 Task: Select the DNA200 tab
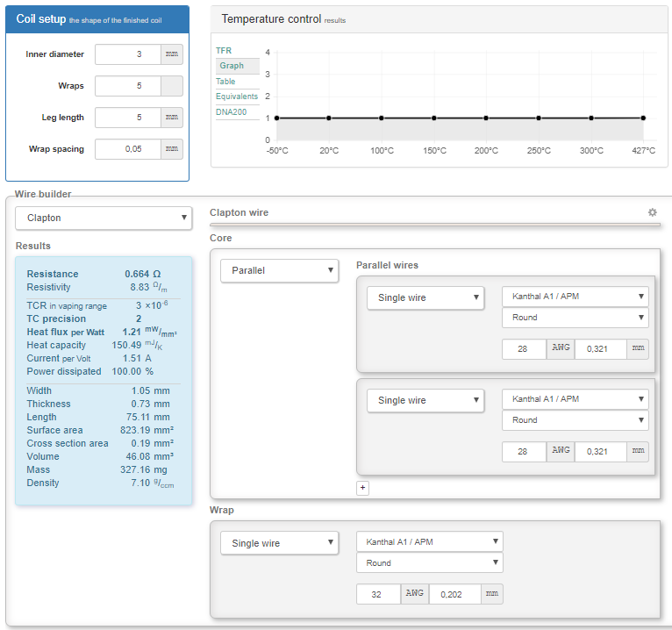click(x=231, y=111)
